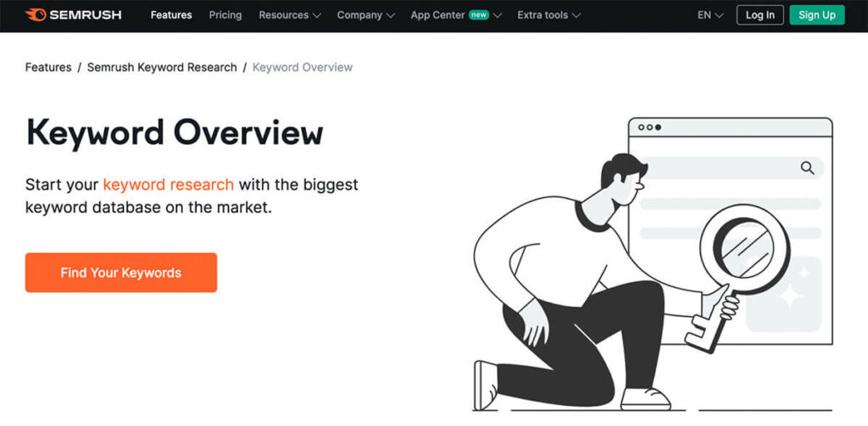
Task: Open the Extra tools dropdown
Action: click(x=548, y=15)
